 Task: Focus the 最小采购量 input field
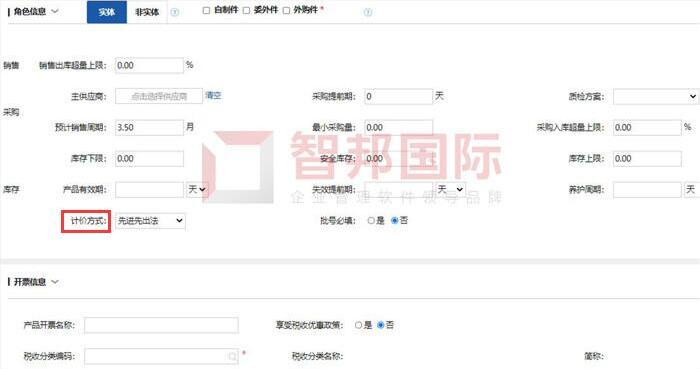tap(398, 128)
